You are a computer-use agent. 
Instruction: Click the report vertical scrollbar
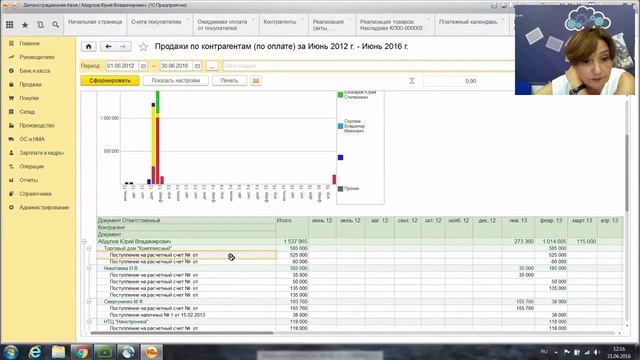(x=627, y=173)
